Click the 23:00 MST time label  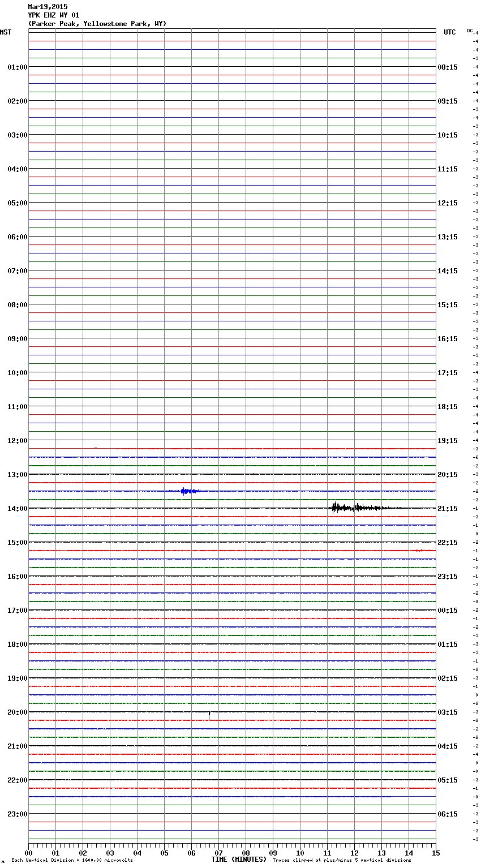coord(17,814)
